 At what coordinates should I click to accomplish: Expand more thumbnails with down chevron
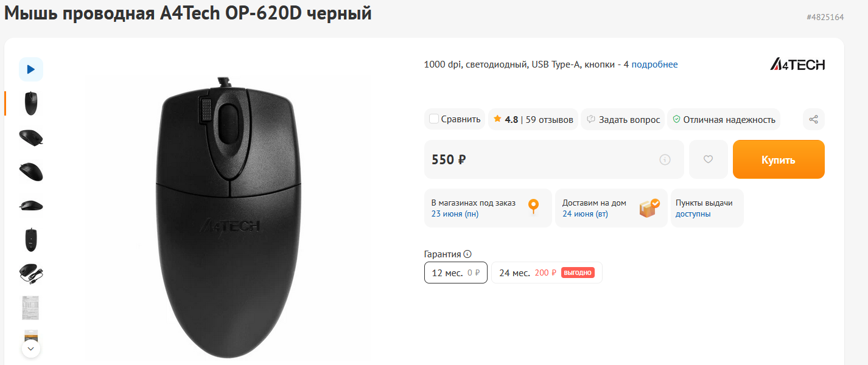pos(31,349)
